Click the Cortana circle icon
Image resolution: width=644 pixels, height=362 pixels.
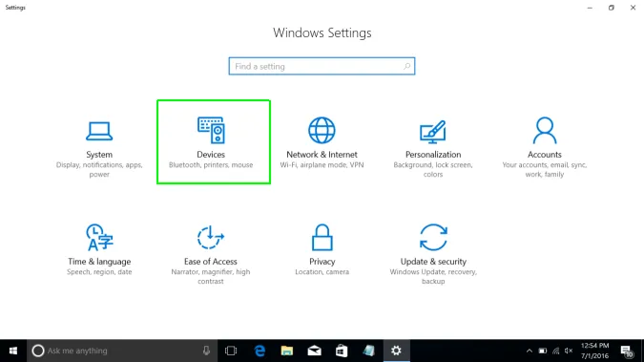38,351
